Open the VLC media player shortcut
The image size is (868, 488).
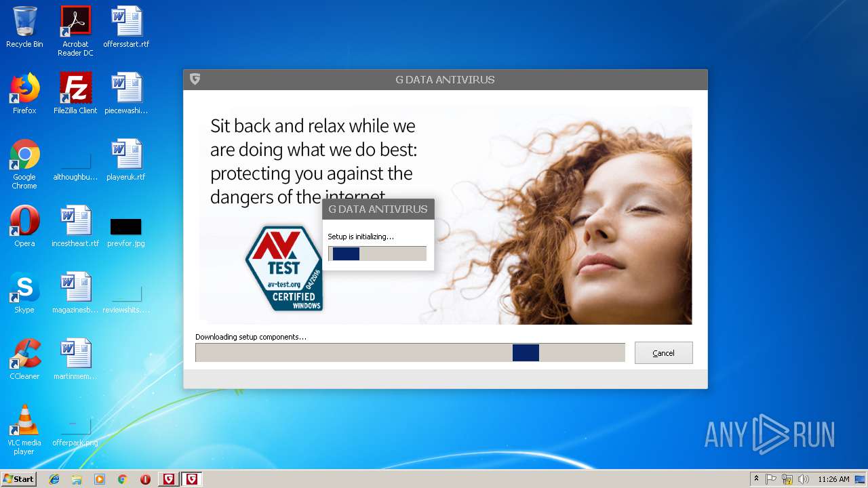point(24,430)
